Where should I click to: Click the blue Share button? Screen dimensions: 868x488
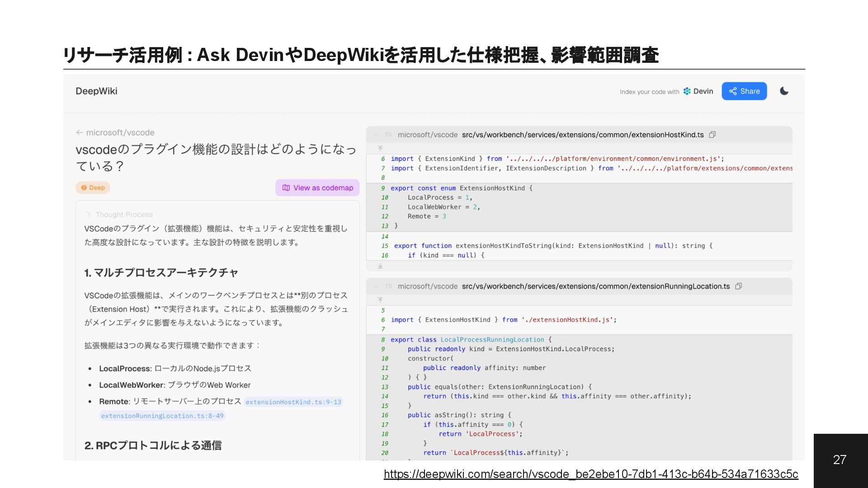pos(744,91)
